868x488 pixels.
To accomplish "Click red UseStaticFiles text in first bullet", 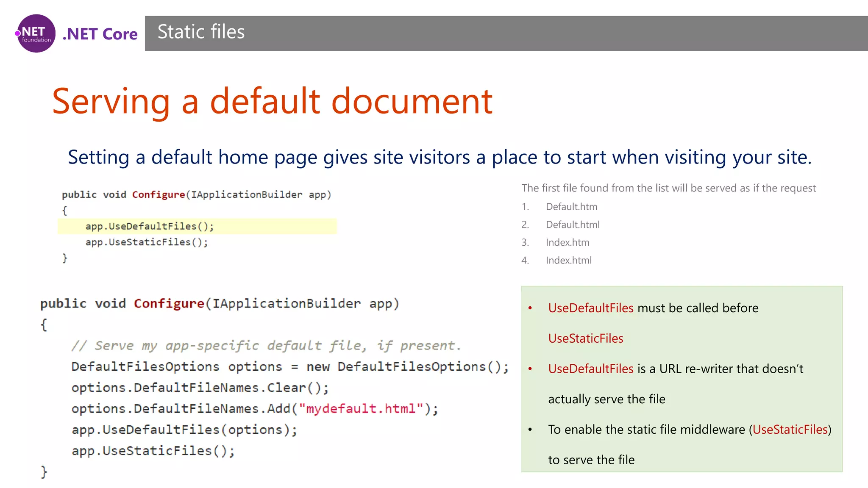I will pyautogui.click(x=585, y=338).
